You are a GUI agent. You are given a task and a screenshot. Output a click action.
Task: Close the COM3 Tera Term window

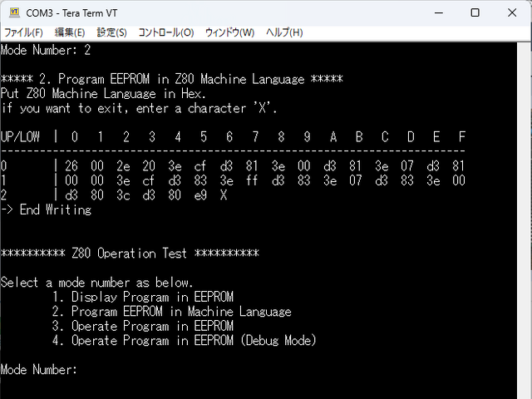[x=512, y=12]
